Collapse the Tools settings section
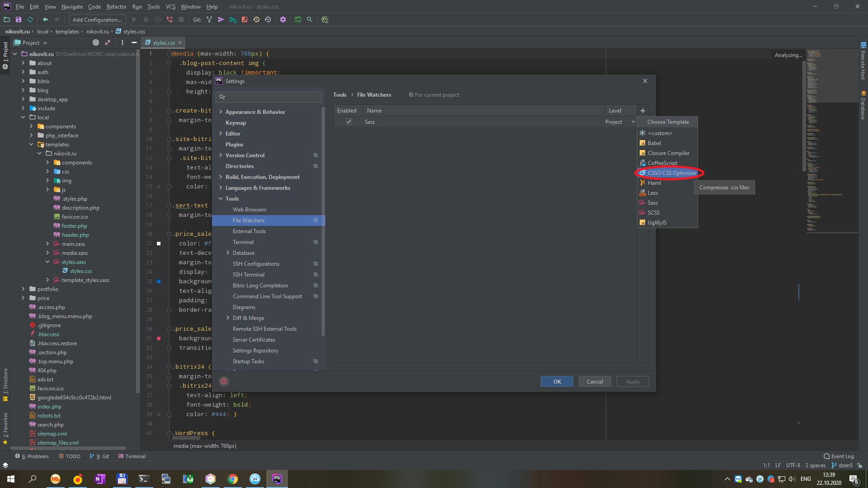The image size is (868, 488). 221,199
